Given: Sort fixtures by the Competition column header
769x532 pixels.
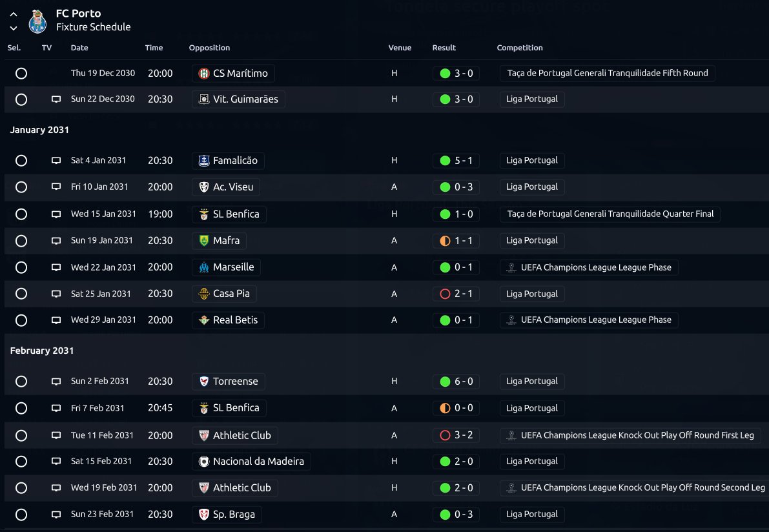Looking at the screenshot, I should click(520, 48).
